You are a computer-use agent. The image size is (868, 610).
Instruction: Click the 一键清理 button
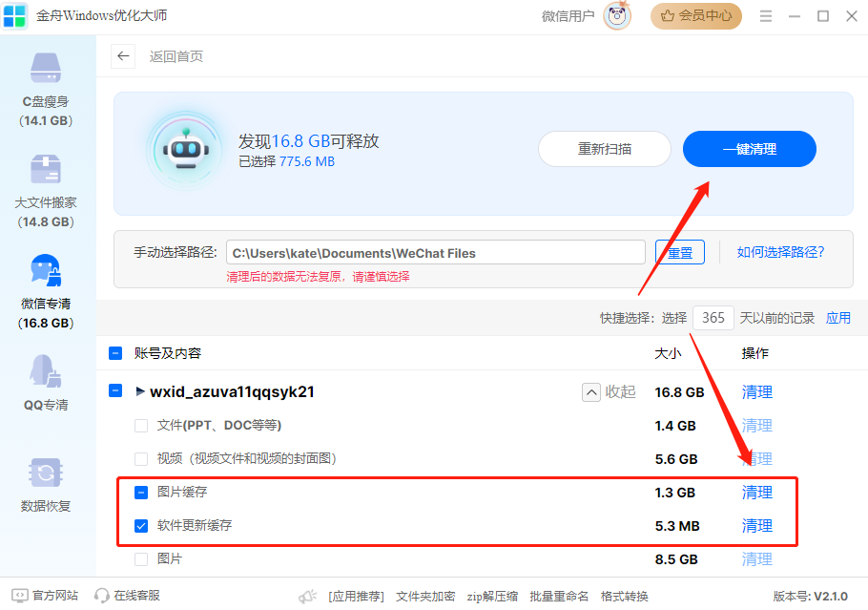(x=749, y=149)
